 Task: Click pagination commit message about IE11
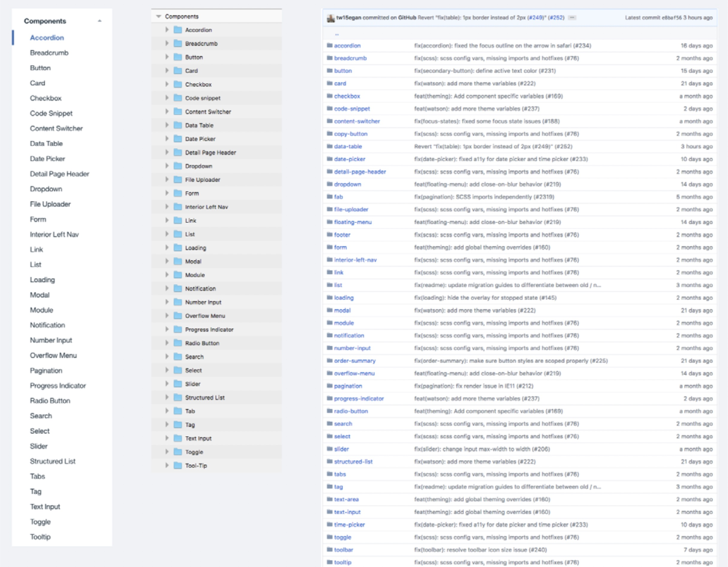[x=474, y=386]
